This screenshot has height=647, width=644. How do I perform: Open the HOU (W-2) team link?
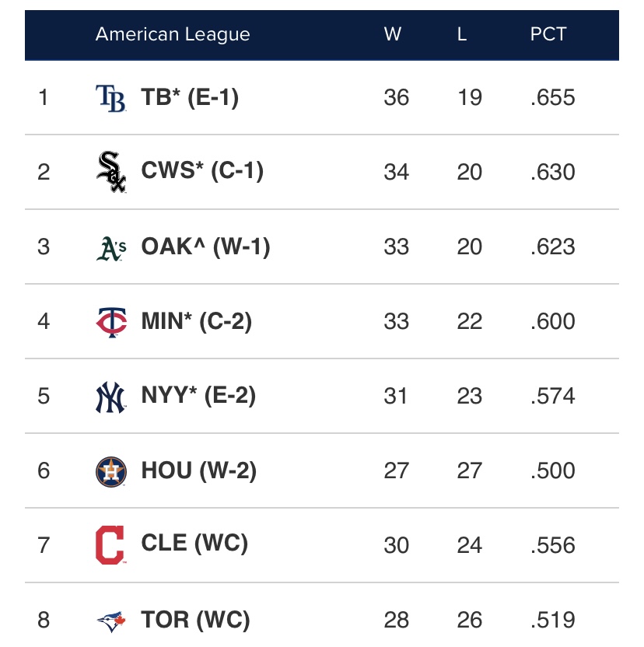click(x=199, y=471)
